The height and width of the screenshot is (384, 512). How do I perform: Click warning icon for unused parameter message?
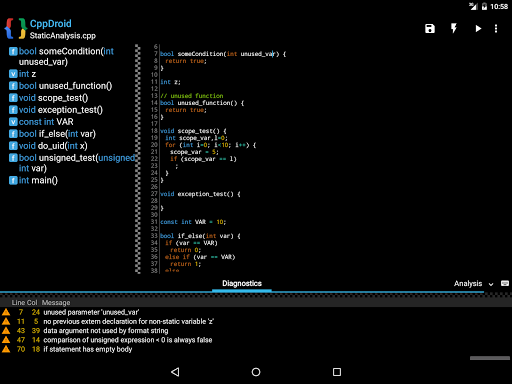(6, 312)
